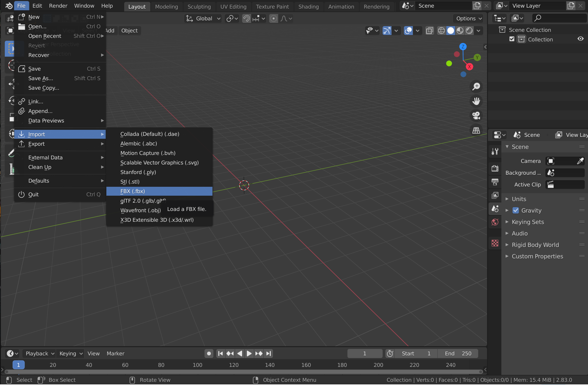Select solid viewport shading
The image size is (588, 385).
tap(451, 31)
